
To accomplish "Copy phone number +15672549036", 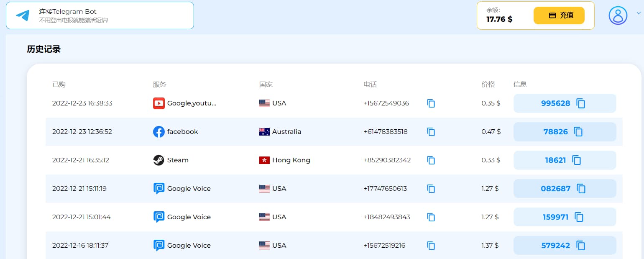I will click(x=431, y=103).
